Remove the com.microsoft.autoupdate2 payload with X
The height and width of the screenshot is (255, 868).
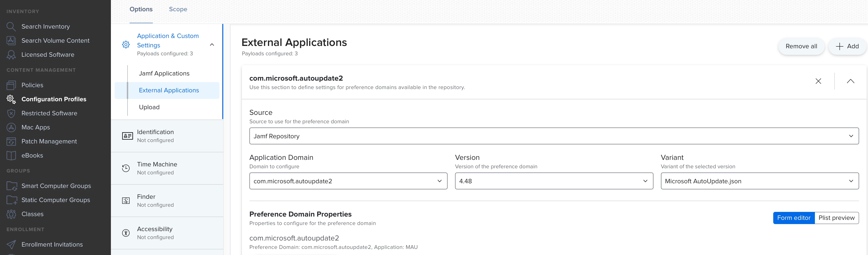point(818,81)
